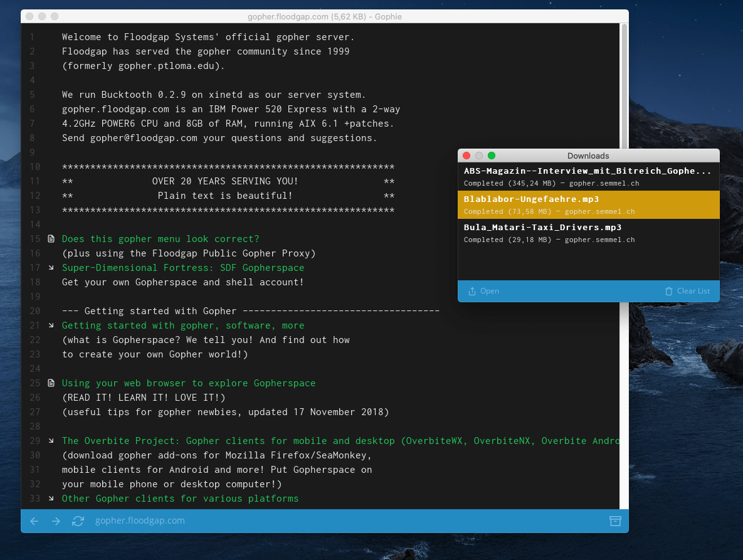
Task: Select the Blablabor-Ungefaehre.mp3 download
Action: coord(588,204)
